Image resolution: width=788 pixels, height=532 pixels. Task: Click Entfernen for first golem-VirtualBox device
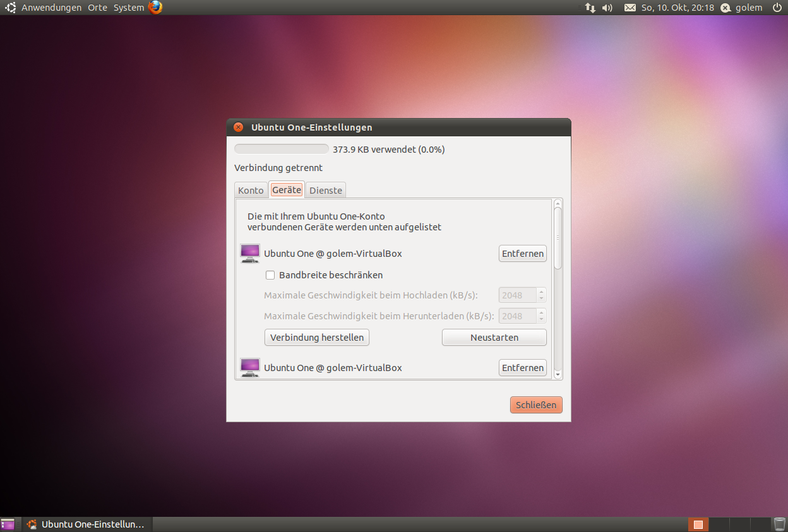tap(523, 254)
